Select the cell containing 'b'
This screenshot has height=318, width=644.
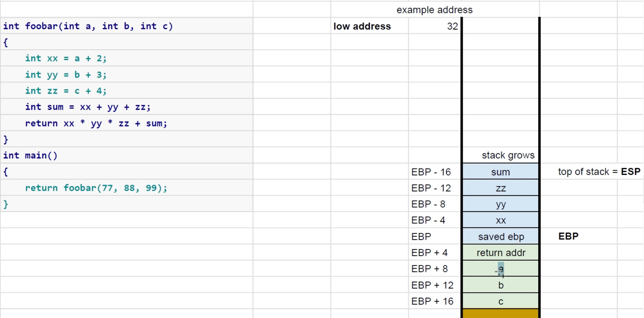coord(500,285)
